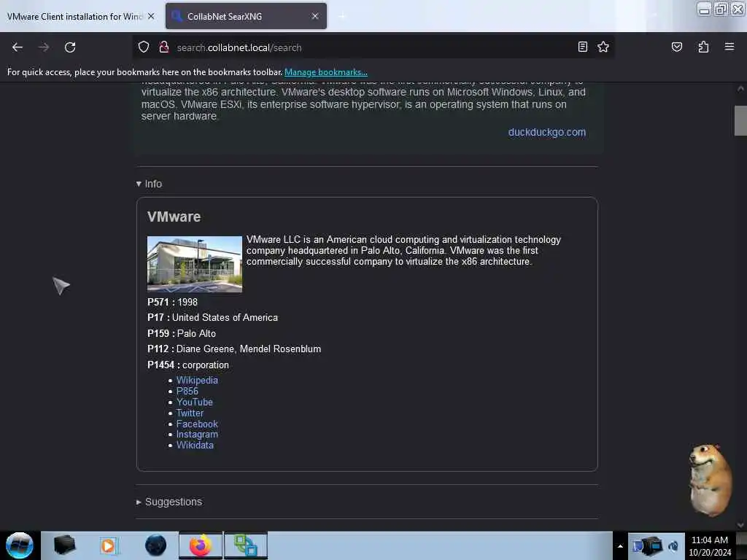Open the Wikidata link
Screen dimensions: 747x560
pos(195,446)
